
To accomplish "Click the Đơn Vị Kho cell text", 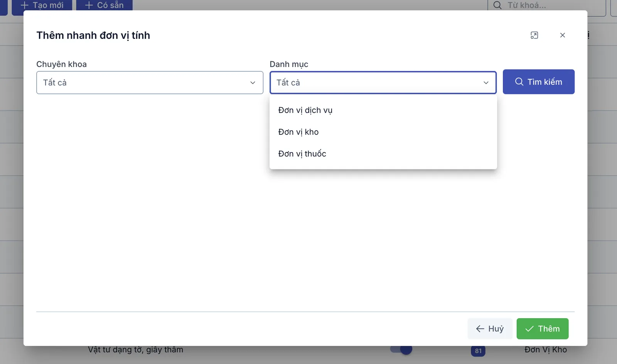I will tap(545, 350).
